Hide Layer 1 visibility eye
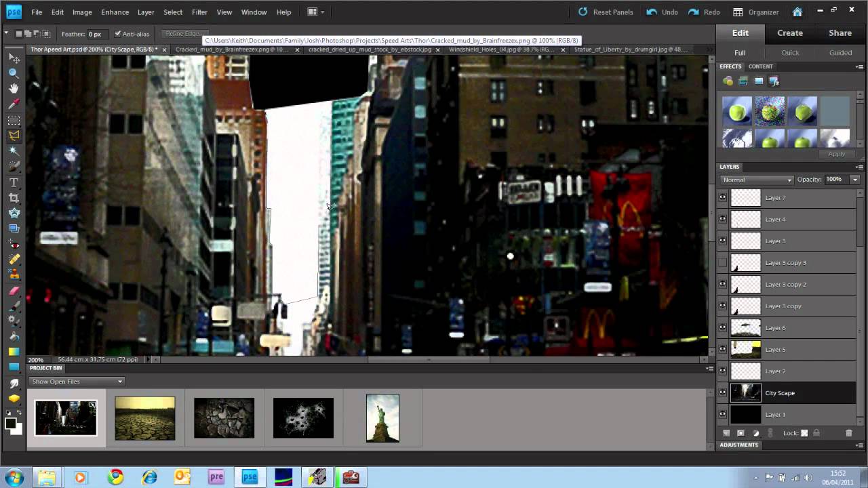 coord(722,414)
